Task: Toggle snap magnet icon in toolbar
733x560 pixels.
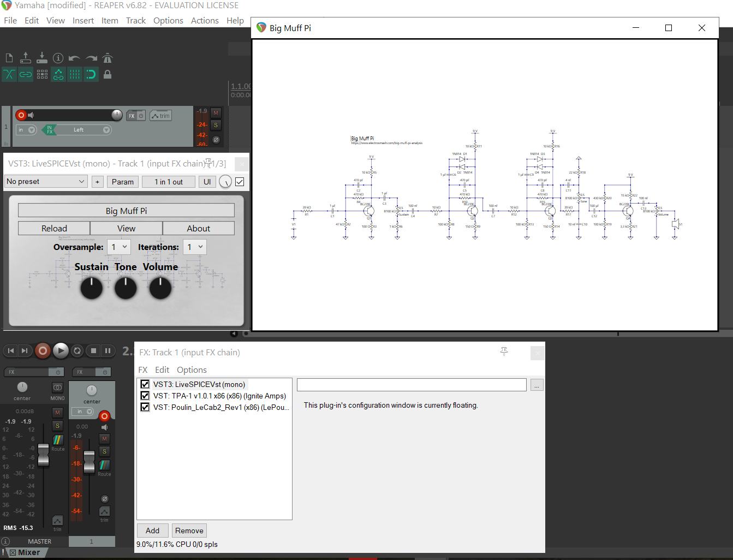Action: coord(91,74)
